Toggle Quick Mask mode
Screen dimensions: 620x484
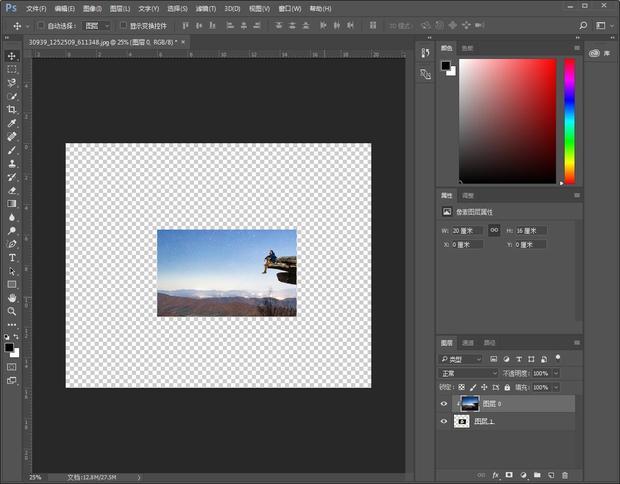[12, 367]
